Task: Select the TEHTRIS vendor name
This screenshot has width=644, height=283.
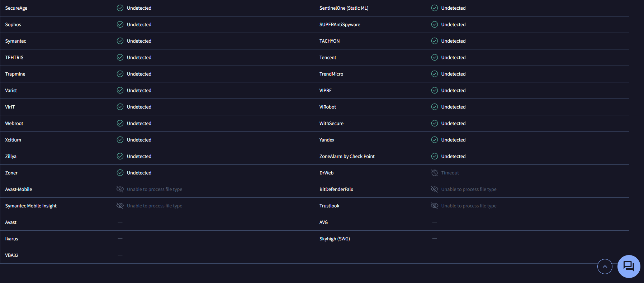Action: tap(14, 57)
